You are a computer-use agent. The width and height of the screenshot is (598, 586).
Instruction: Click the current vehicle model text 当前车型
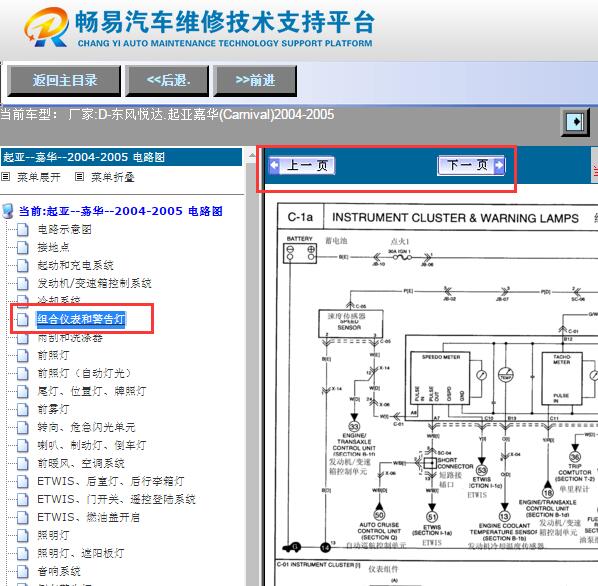coord(167,114)
